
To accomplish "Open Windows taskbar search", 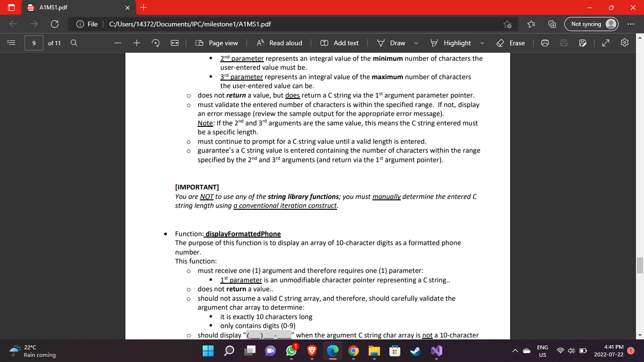I will pos(229,351).
